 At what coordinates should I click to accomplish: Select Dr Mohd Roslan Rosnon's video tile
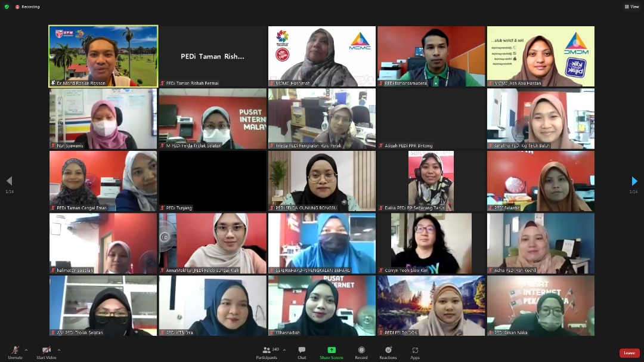103,56
